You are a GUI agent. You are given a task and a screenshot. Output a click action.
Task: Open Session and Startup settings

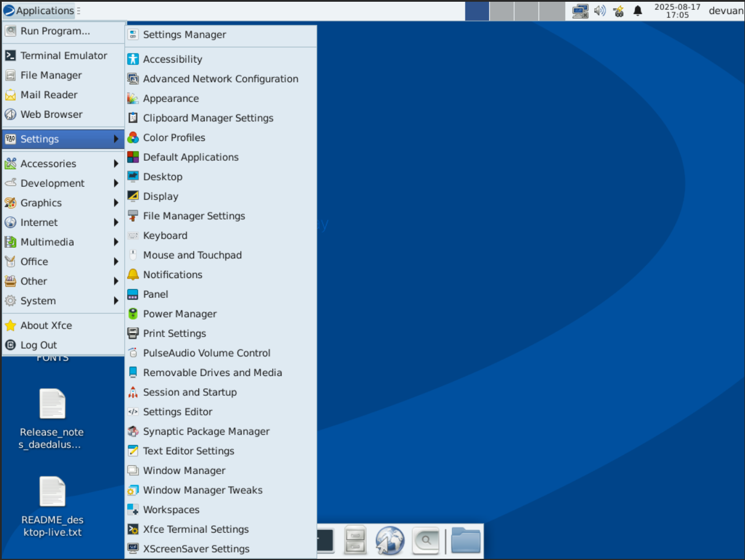coord(221,393)
